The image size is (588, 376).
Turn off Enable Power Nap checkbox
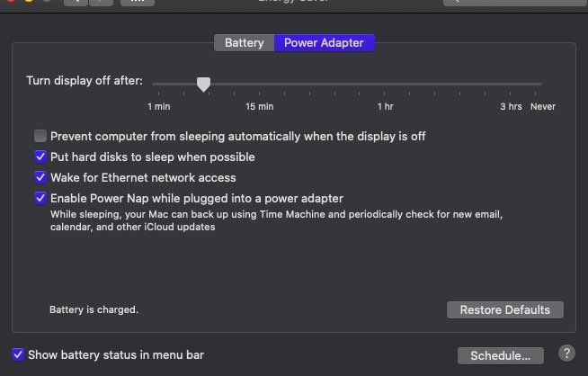40,198
